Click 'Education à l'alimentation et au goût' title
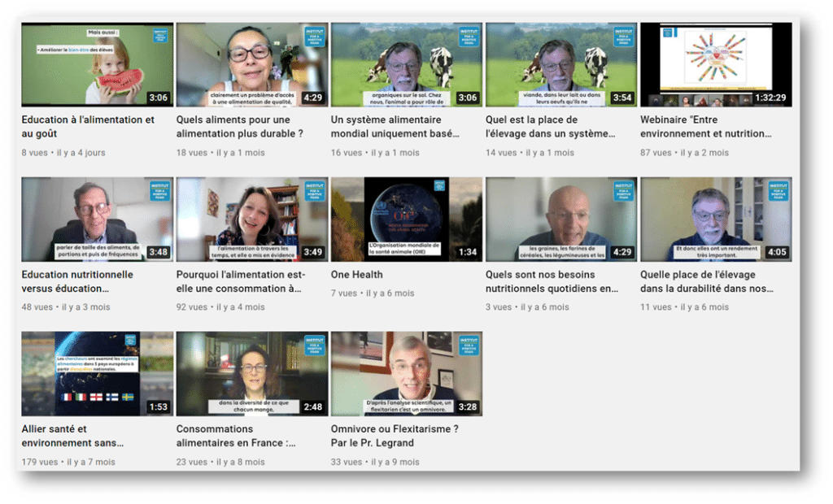 click(x=88, y=127)
